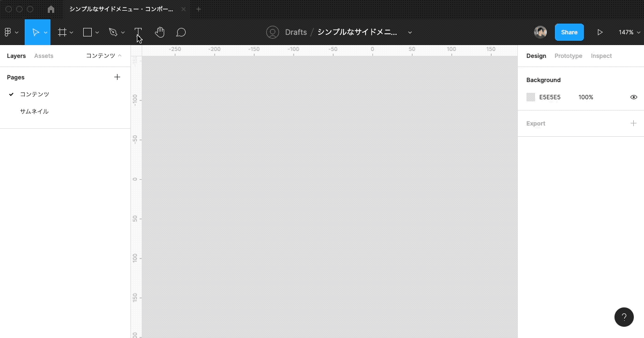
Task: Click the Share button
Action: (x=569, y=32)
